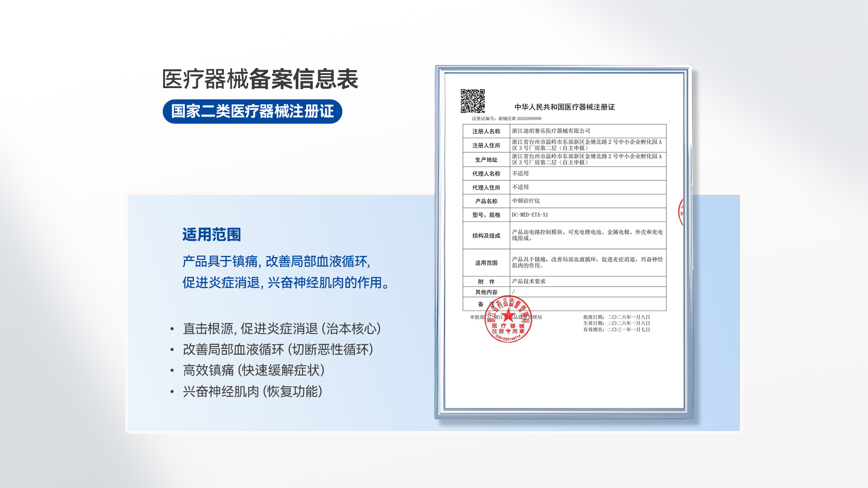Click the bullet 改善局部血液循环

tap(278, 350)
